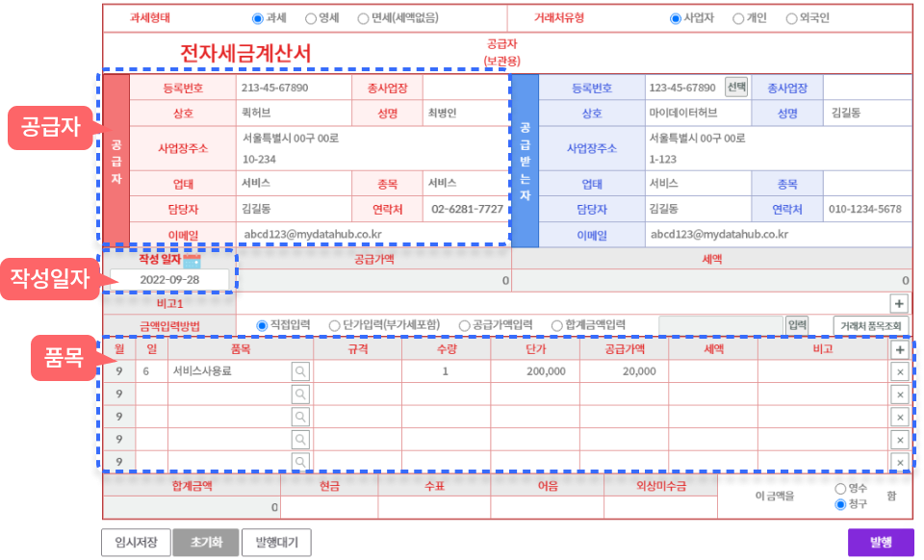Click recipient company name 마이데이터허브
This screenshot has width=924, height=560.
[683, 114]
